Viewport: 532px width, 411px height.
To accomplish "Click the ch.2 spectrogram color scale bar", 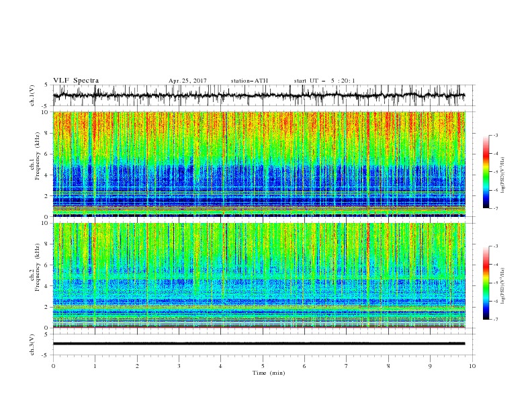I will tap(486, 283).
